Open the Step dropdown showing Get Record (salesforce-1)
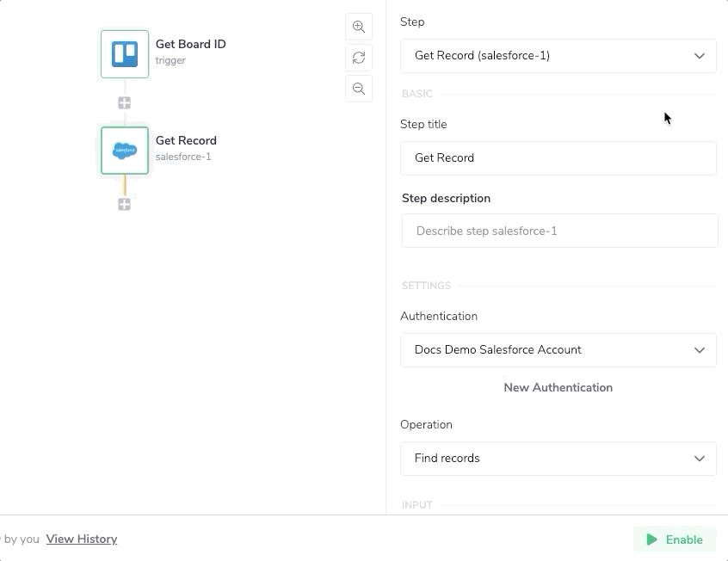This screenshot has height=561, width=728. click(x=558, y=55)
